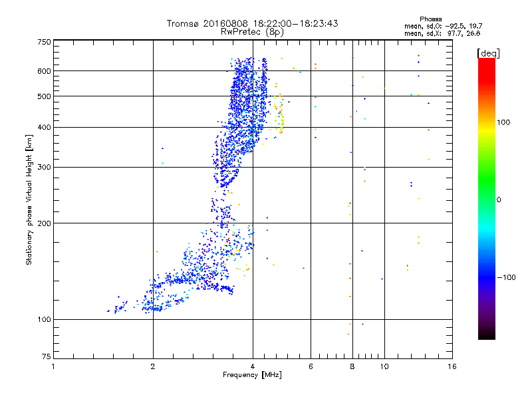This screenshot has width=532, height=399.
Task: Click the 'mean, sd,X: 97.7, 26.8' line
Action: point(442,33)
